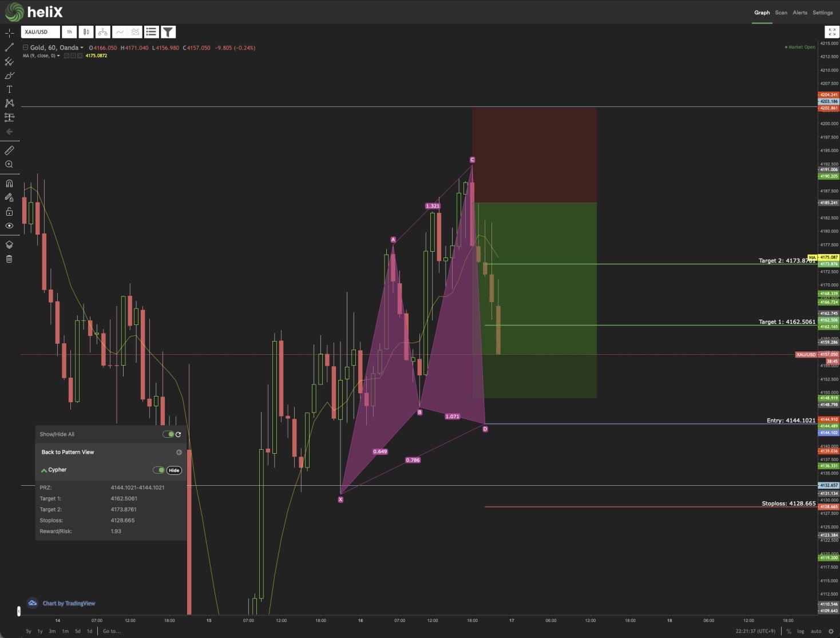The image size is (840, 638).
Task: Collapse the chart legend minus box
Action: click(x=25, y=47)
